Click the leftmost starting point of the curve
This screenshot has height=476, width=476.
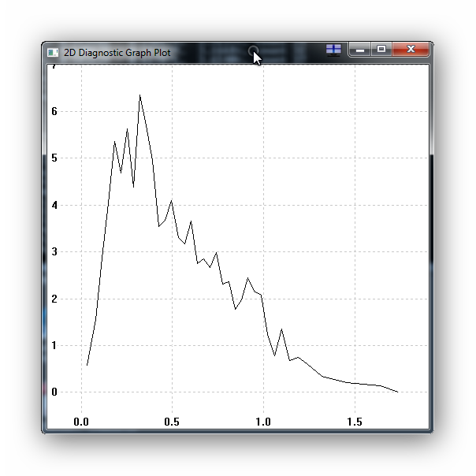coord(87,365)
